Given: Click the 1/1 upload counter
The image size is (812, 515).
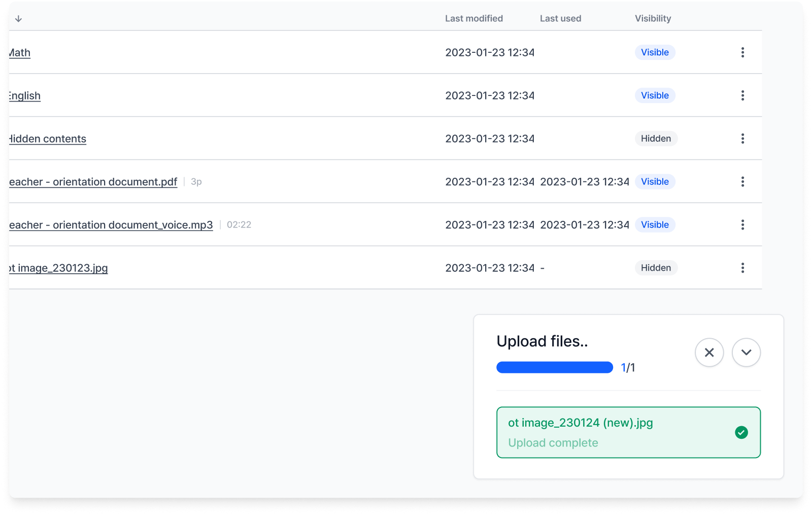Looking at the screenshot, I should pyautogui.click(x=628, y=368).
